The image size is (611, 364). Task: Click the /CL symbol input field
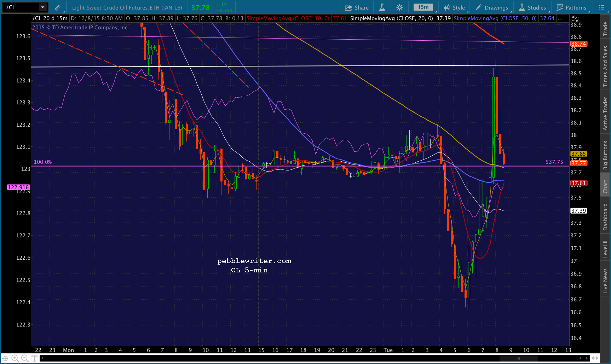point(20,7)
